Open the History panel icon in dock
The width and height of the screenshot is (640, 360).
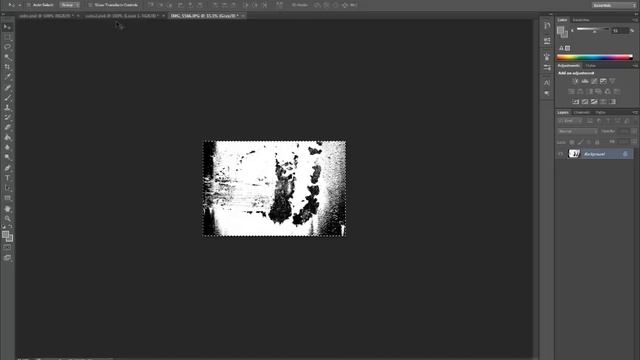pyautogui.click(x=547, y=26)
